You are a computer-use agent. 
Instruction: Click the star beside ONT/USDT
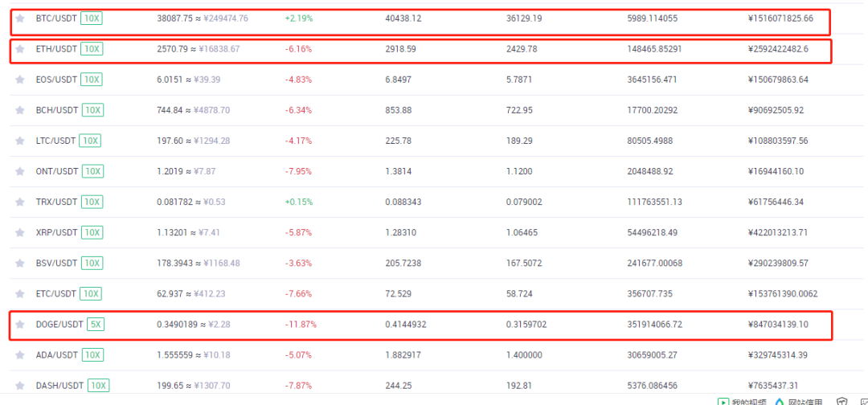[x=20, y=171]
